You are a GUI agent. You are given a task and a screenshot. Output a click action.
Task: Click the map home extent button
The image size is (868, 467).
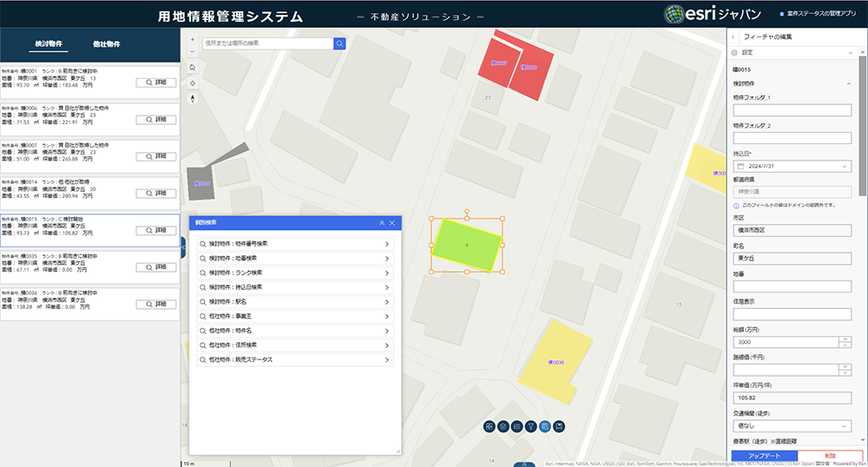pos(192,68)
